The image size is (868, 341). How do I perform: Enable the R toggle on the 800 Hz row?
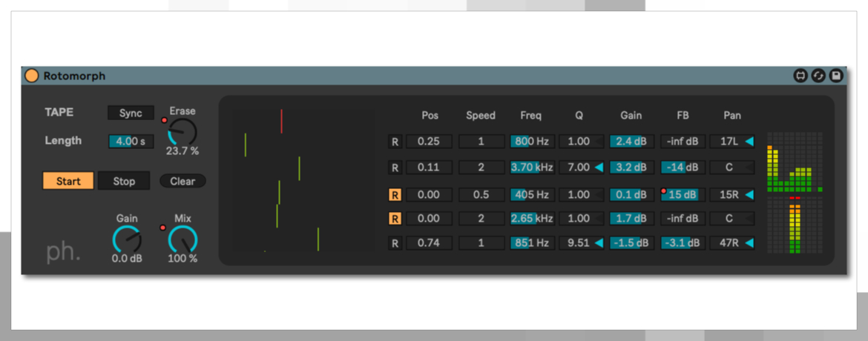395,142
